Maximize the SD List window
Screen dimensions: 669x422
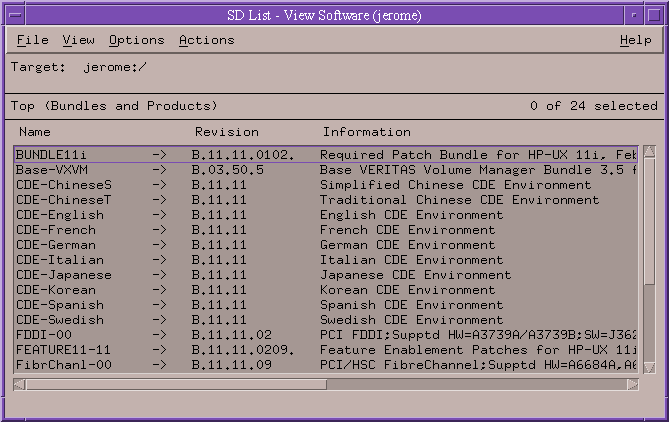[x=654, y=15]
